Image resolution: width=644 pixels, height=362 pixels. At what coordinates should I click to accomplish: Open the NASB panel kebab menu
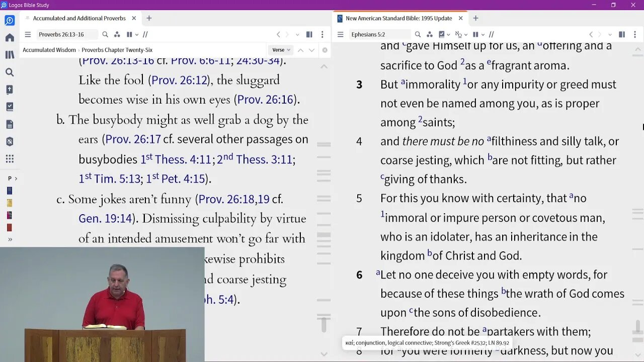[x=634, y=35]
